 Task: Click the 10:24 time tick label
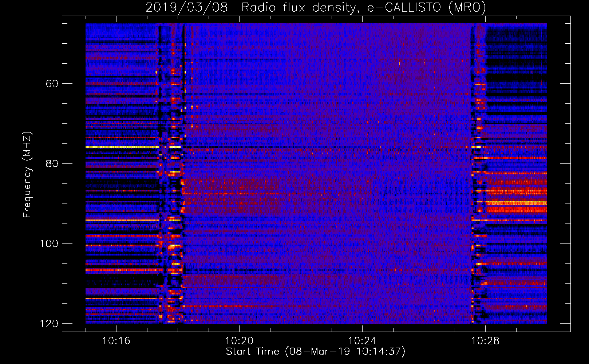click(x=362, y=341)
